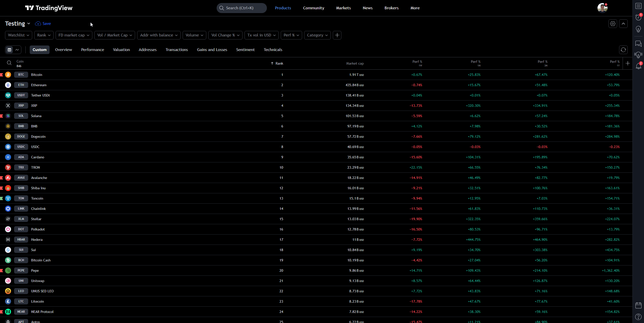Open the More menu
The image size is (644, 323).
click(415, 8)
